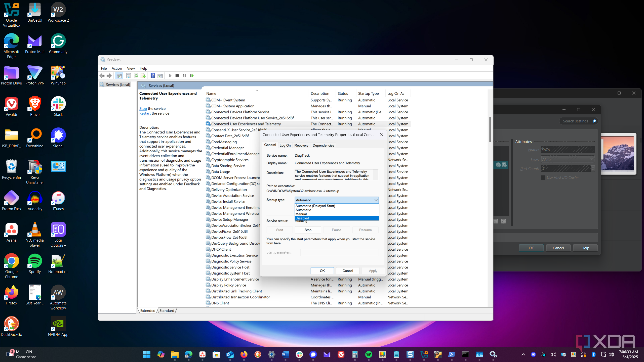Toggle Use Host I/O Cache checkbox

(543, 178)
